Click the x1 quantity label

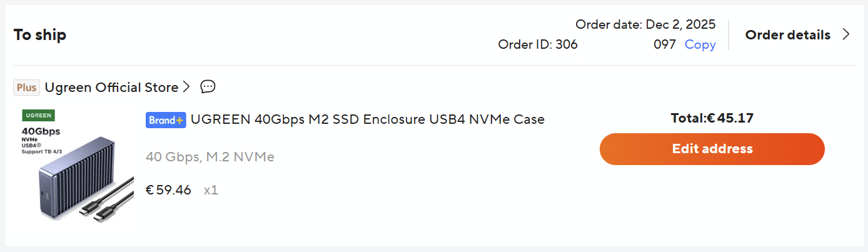click(211, 190)
